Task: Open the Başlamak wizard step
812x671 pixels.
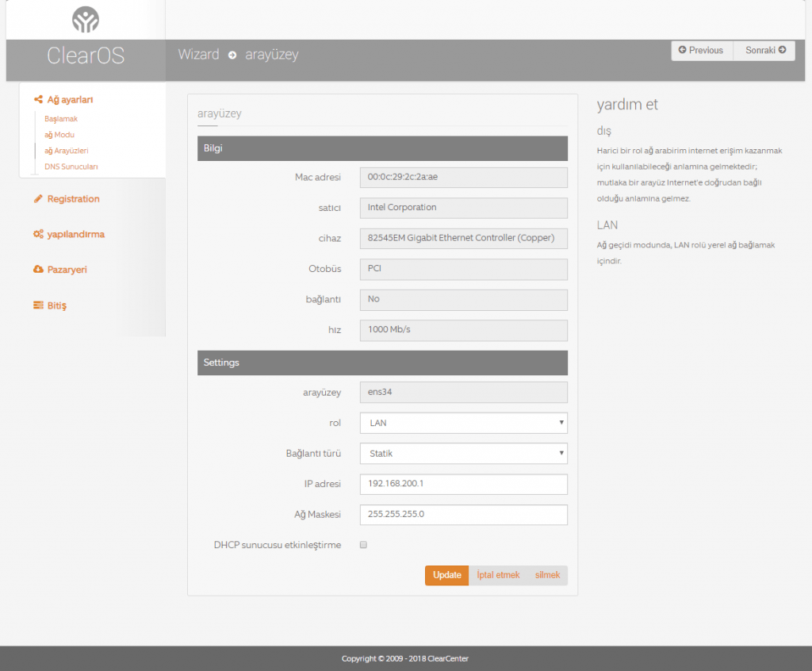Action: pos(61,119)
